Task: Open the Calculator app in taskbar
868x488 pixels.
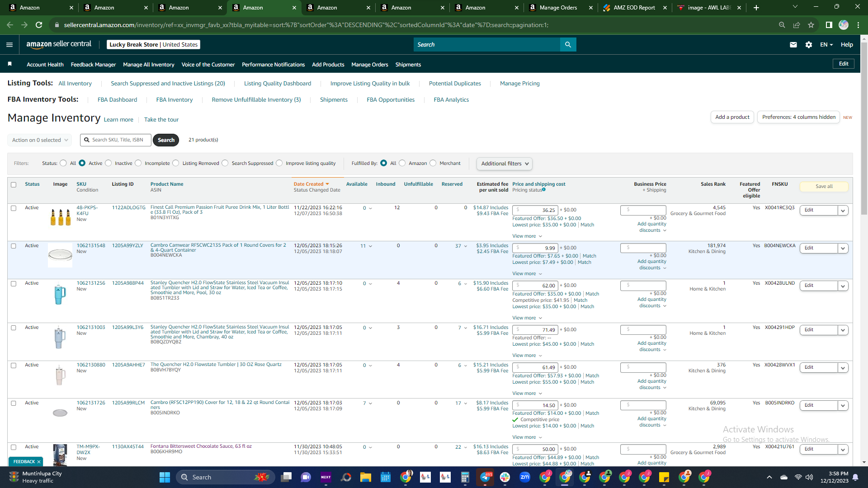Action: pos(465,477)
